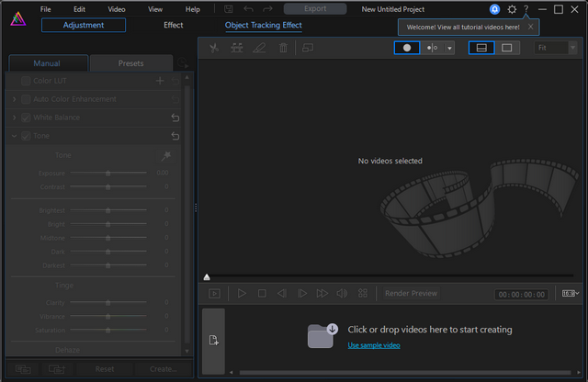Click the Stop playback icon

click(x=262, y=294)
